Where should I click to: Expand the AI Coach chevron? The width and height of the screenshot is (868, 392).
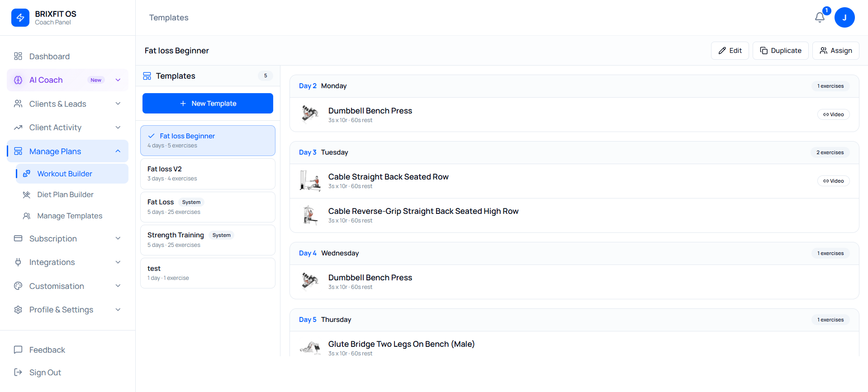(x=118, y=80)
